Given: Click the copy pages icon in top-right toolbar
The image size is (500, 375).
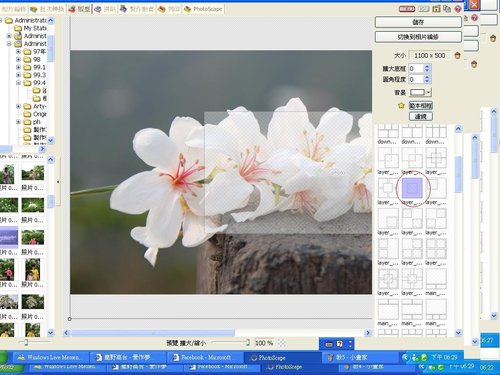Looking at the screenshot, I should pyautogui.click(x=447, y=9).
